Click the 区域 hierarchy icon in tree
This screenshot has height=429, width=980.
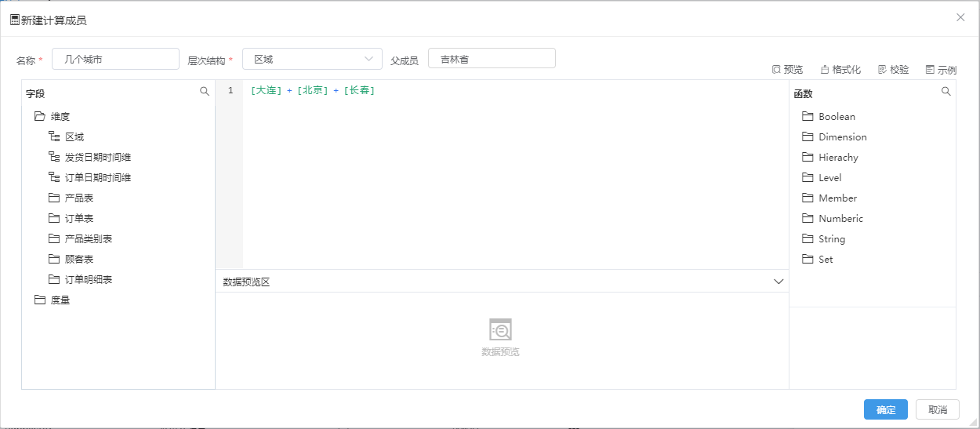(54, 136)
